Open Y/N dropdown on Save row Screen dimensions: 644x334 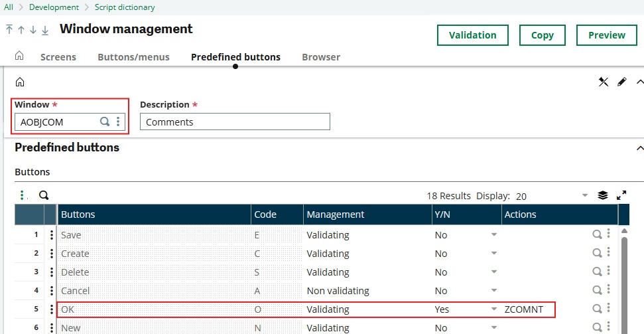[493, 235]
